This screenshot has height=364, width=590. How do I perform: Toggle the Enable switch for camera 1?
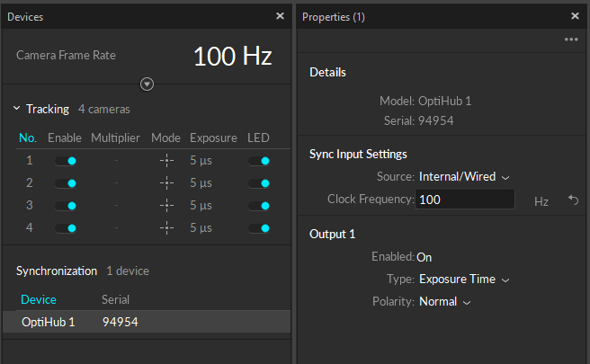(x=66, y=161)
